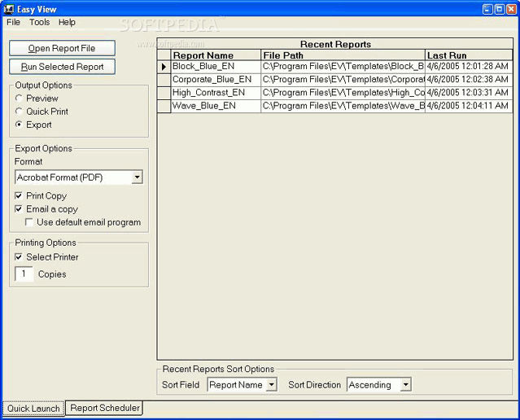The width and height of the screenshot is (520, 420).
Task: Click the file path cell of Corporate_Blue_EN
Action: point(343,80)
